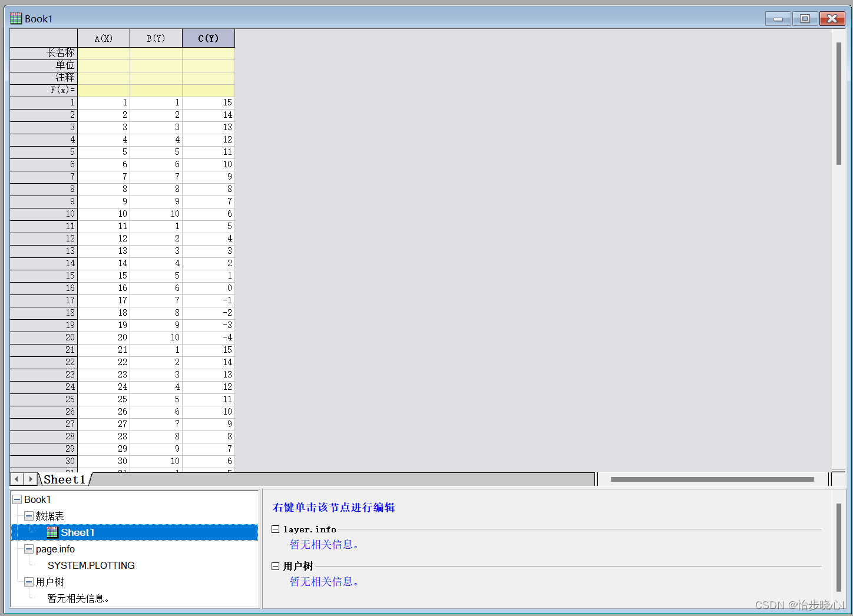Image resolution: width=853 pixels, height=616 pixels.
Task: Click the 单位 row label
Action: pyautogui.click(x=44, y=65)
